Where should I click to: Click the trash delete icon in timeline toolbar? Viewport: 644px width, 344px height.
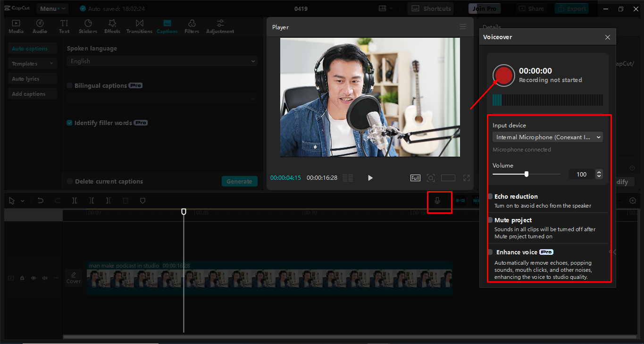pyautogui.click(x=125, y=201)
